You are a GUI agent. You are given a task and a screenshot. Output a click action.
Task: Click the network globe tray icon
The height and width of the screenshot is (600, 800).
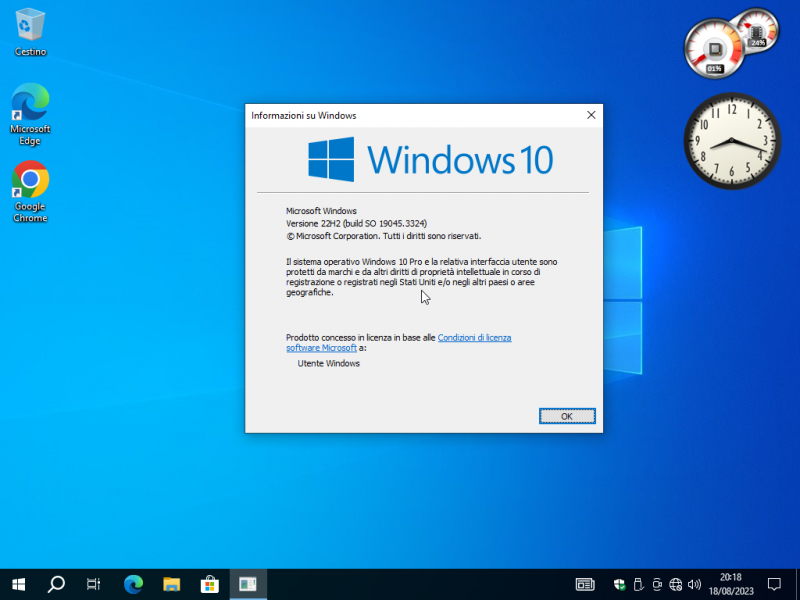pyautogui.click(x=676, y=584)
